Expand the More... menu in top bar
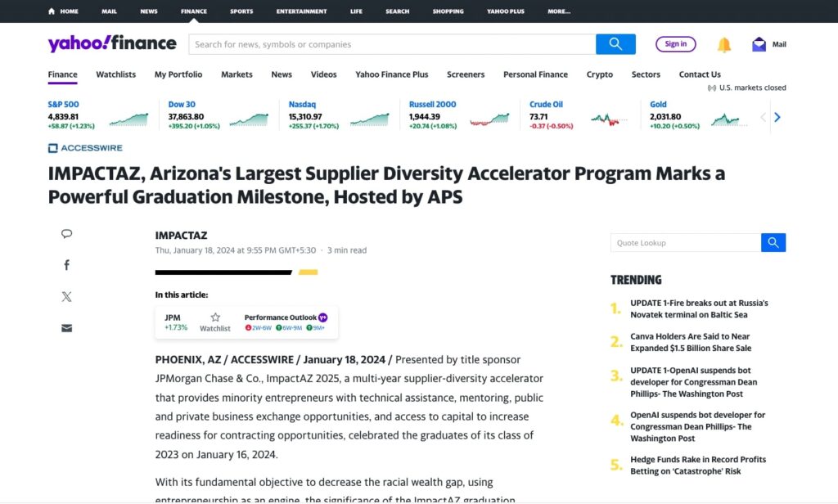This screenshot has height=504, width=838. coord(559,11)
